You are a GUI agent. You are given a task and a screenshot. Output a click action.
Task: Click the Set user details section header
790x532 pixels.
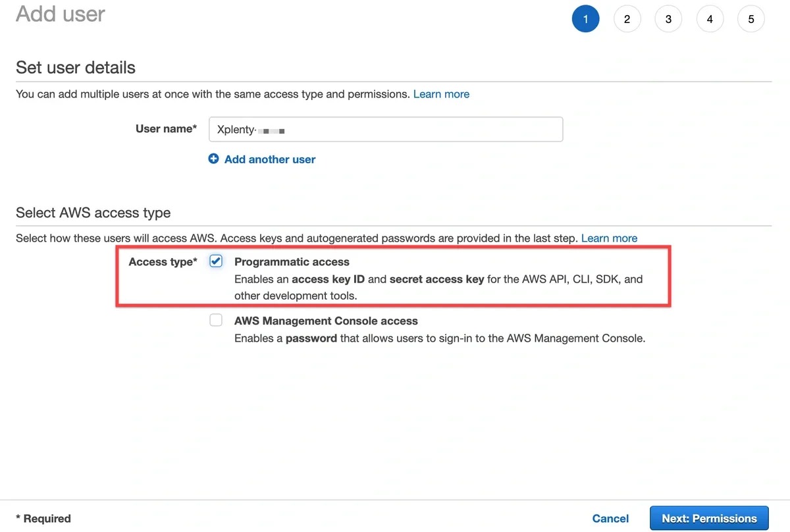click(x=75, y=67)
